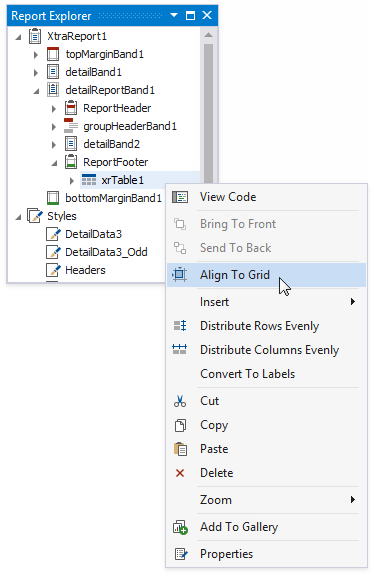The width and height of the screenshot is (374, 576).
Task: Click the Align To Grid icon
Action: (180, 275)
